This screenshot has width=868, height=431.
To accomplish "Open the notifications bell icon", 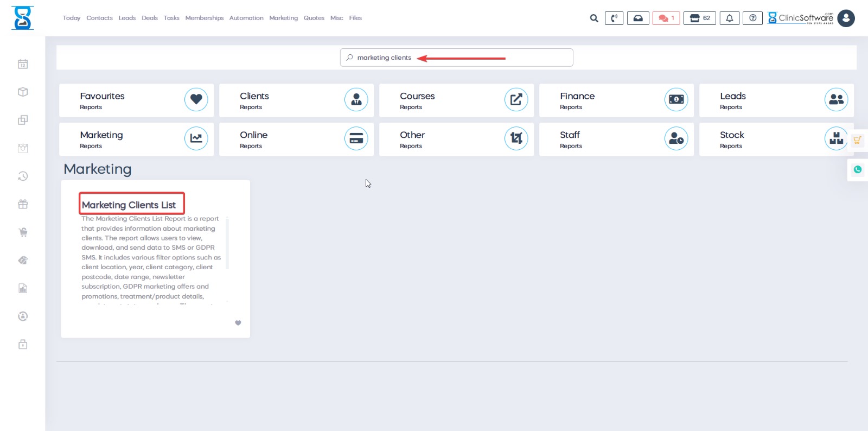I will [x=729, y=18].
